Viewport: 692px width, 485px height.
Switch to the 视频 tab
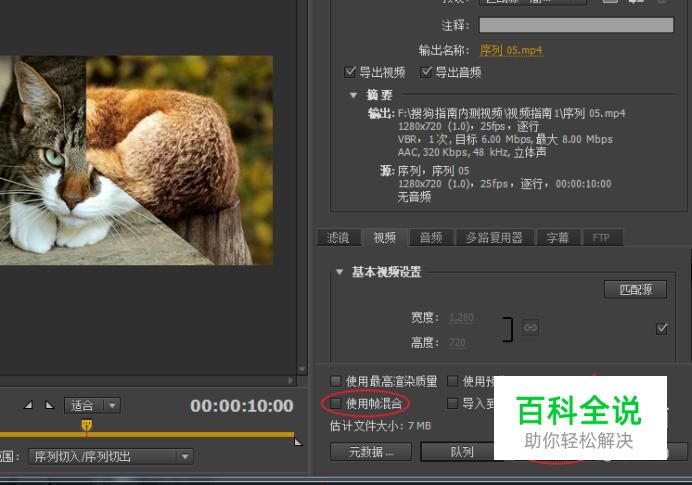click(384, 238)
